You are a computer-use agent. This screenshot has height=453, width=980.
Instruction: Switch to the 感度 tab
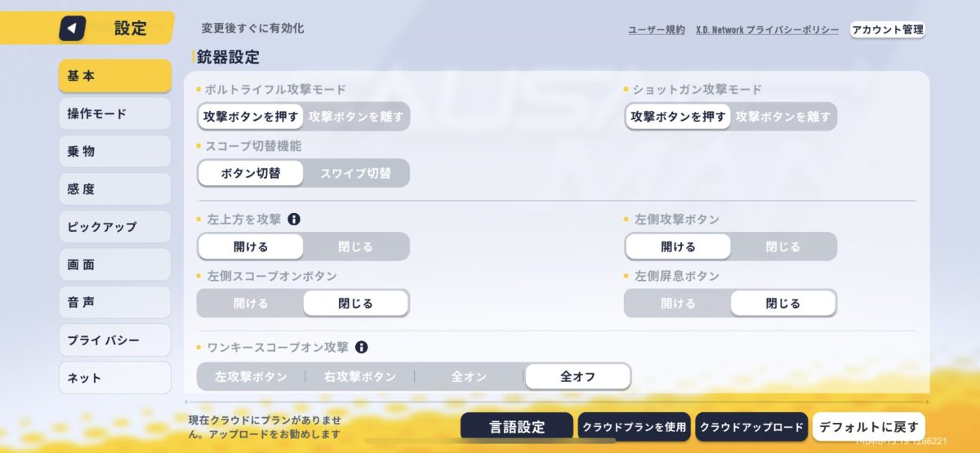(x=115, y=189)
